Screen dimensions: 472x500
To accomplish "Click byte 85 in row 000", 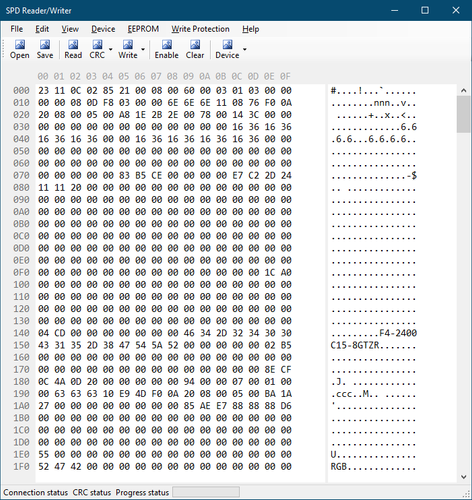I will click(108, 90).
